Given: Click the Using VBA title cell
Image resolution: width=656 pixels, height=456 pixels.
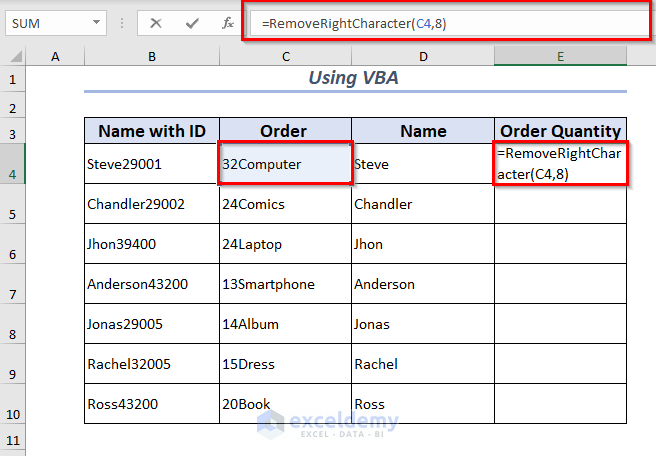Looking at the screenshot, I should pyautogui.click(x=355, y=78).
